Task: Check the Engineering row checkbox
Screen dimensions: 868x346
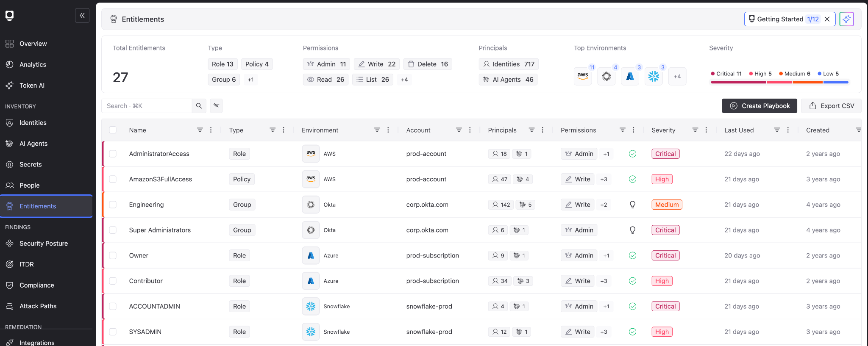Action: [113, 205]
